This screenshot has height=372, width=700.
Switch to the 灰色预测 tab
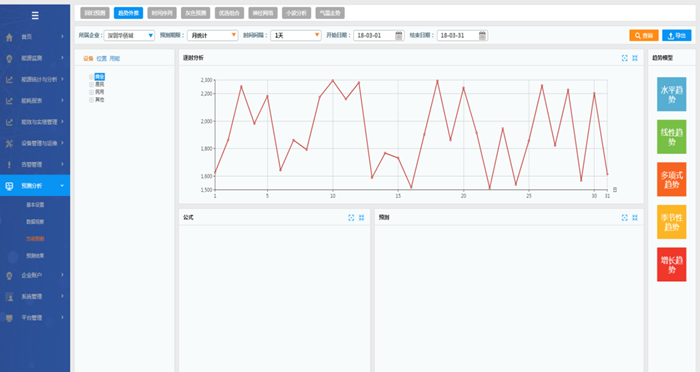click(196, 13)
